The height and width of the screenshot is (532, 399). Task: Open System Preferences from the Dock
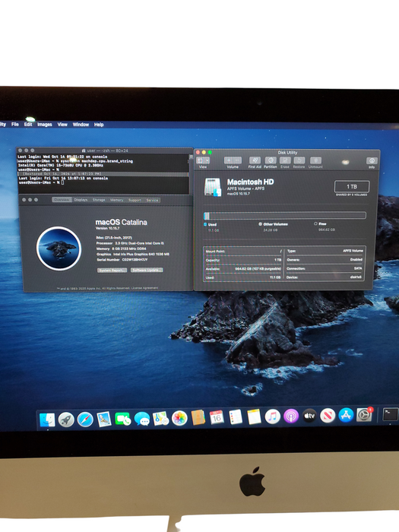tap(364, 415)
